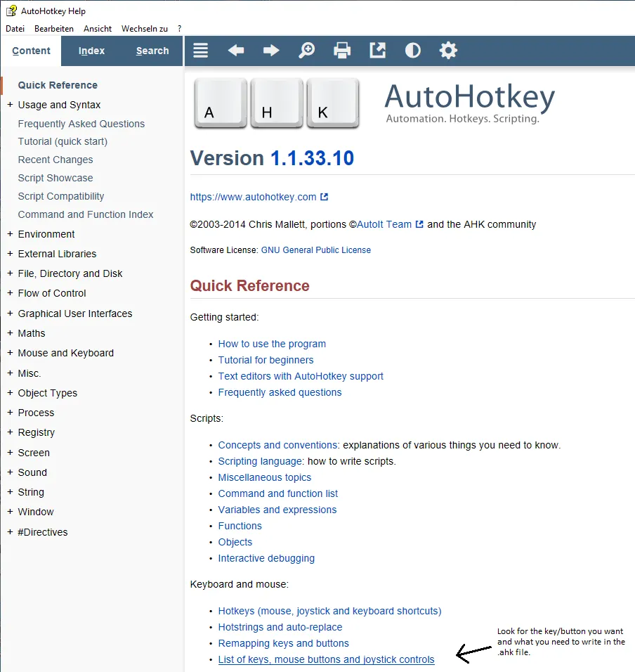This screenshot has width=635, height=672.
Task: Expand the Misc. tree node
Action: point(10,373)
